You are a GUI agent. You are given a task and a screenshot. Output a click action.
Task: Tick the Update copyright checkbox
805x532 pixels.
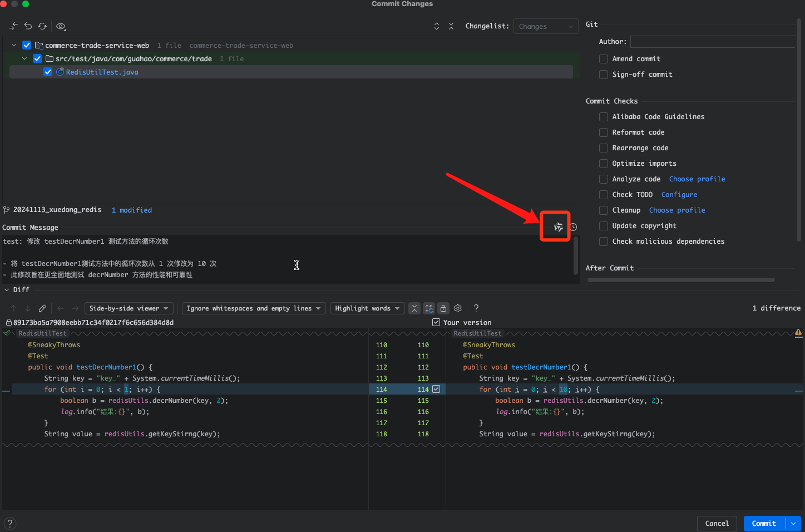tap(604, 226)
